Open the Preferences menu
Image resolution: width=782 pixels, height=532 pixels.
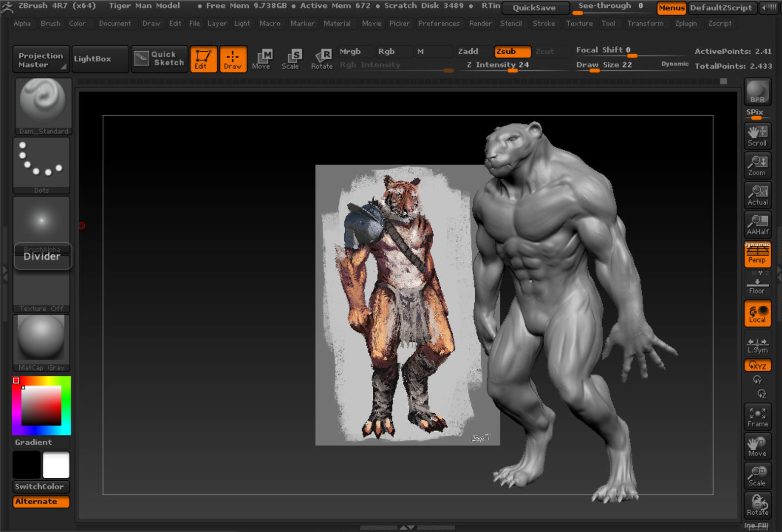click(439, 23)
